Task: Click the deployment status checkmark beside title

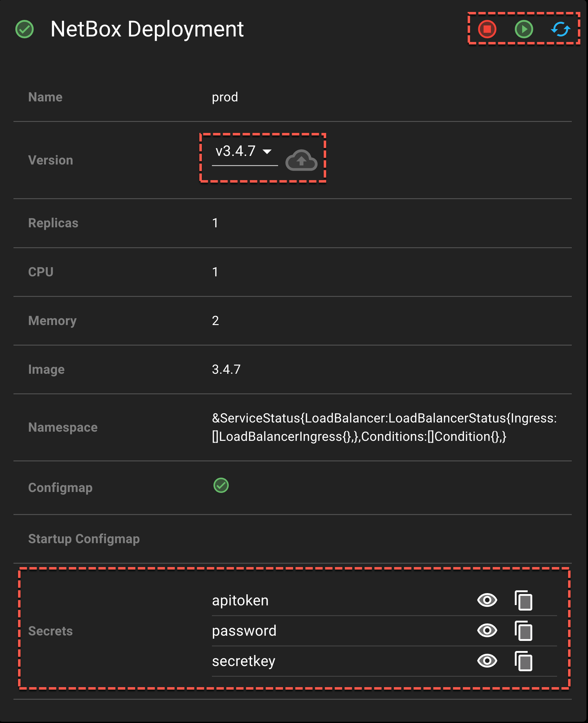Action: pos(25,29)
